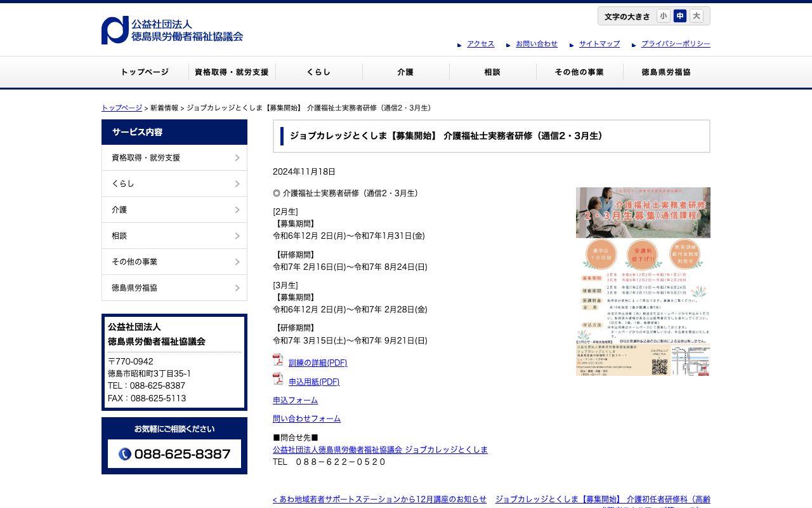Image resolution: width=812 pixels, height=508 pixels.
Task: Select the 大 text size option
Action: click(x=697, y=16)
